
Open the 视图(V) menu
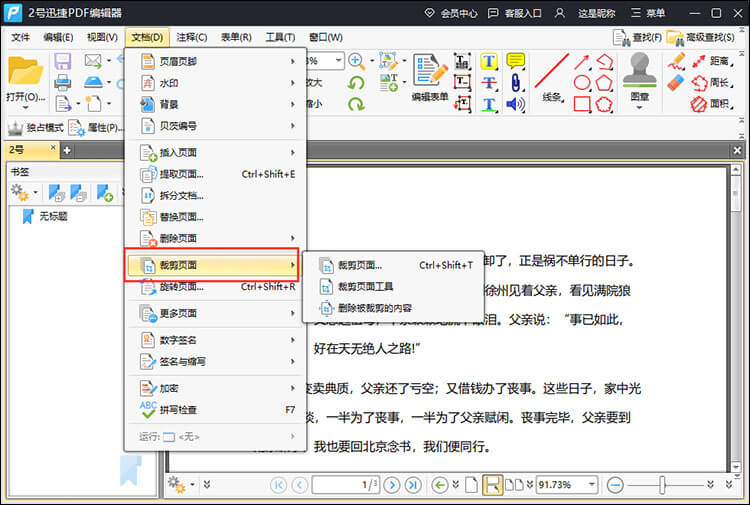[x=102, y=37]
